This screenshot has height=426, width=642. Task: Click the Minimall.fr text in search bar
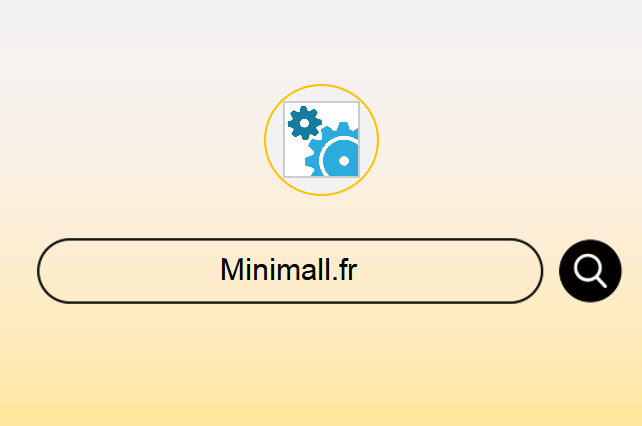point(289,270)
